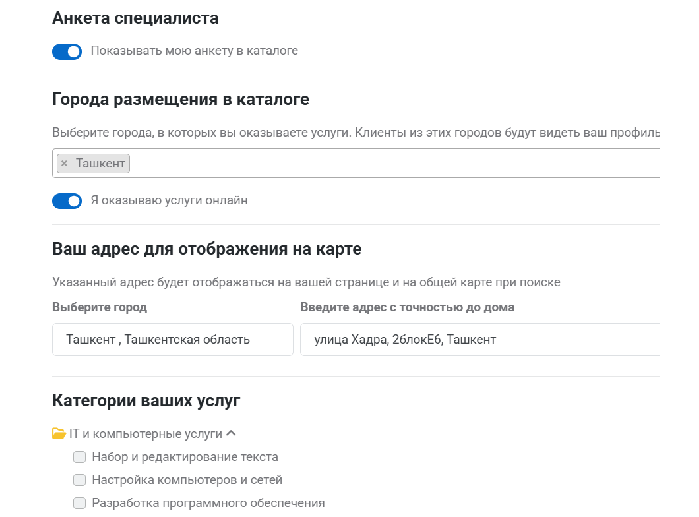Toggle off showing my profile in catalog
This screenshot has height=517, width=699.
tap(67, 51)
